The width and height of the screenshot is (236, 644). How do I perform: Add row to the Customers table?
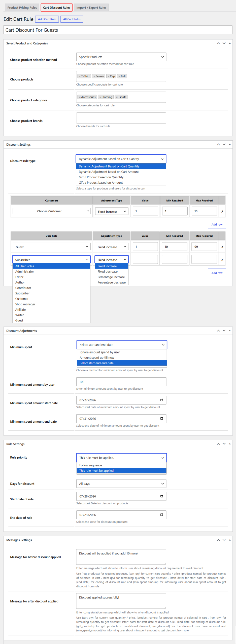point(217,224)
